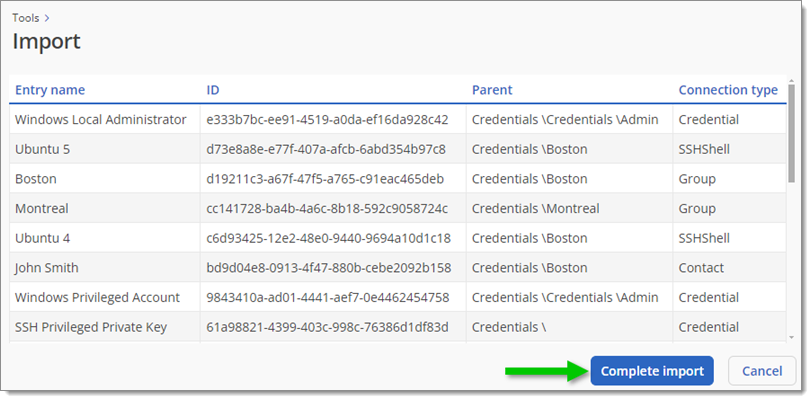Click the ID starting with e333b7bc

point(327,120)
